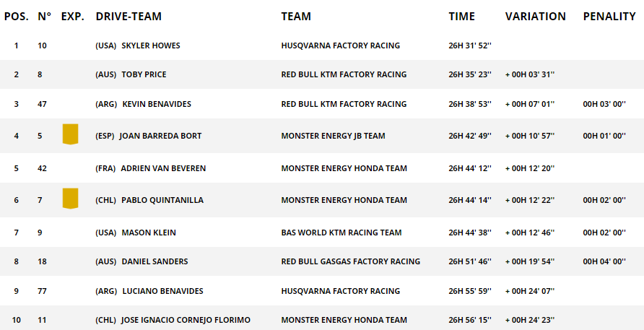Viewport: 644px width, 330px height.
Task: Click BAS World KTM Racing Team
Action: (x=341, y=233)
